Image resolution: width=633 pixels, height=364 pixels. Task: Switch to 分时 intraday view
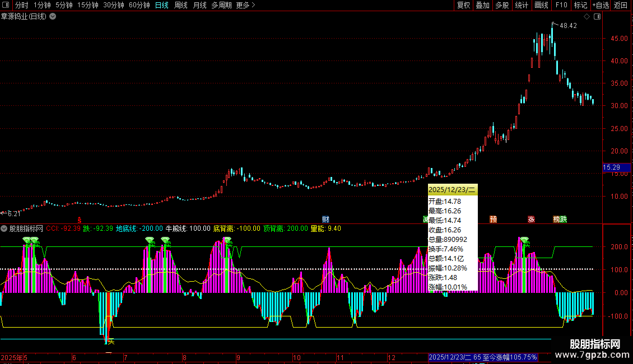[22, 5]
